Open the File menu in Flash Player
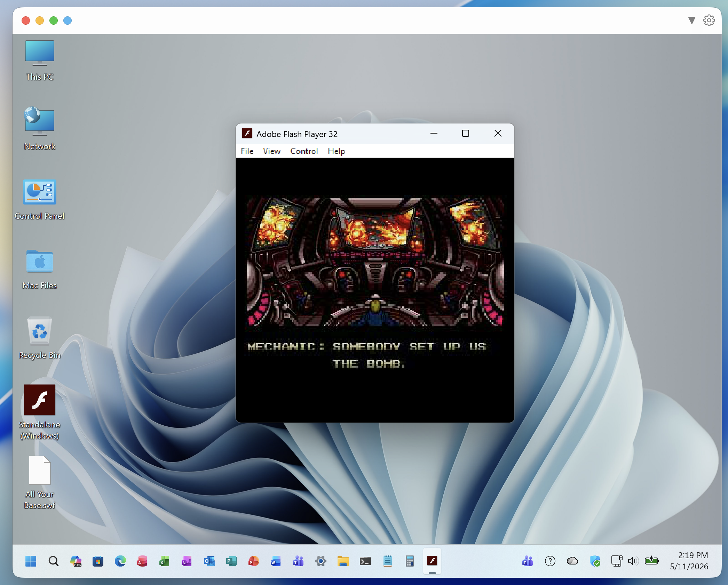 (247, 151)
